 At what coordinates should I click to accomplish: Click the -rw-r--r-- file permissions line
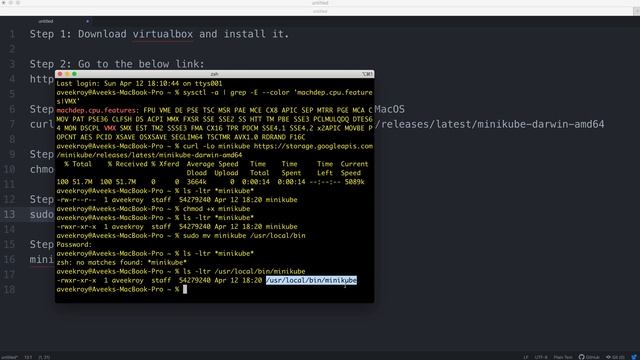pos(177,200)
